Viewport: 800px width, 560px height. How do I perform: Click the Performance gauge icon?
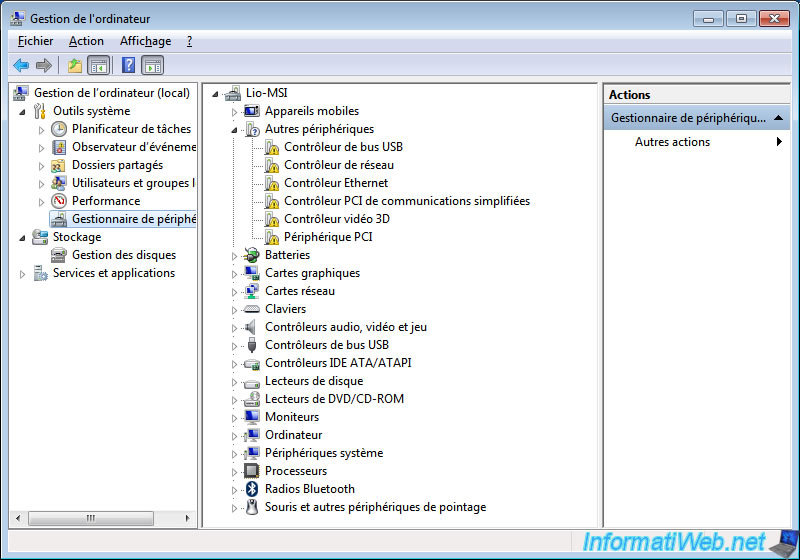pos(59,201)
